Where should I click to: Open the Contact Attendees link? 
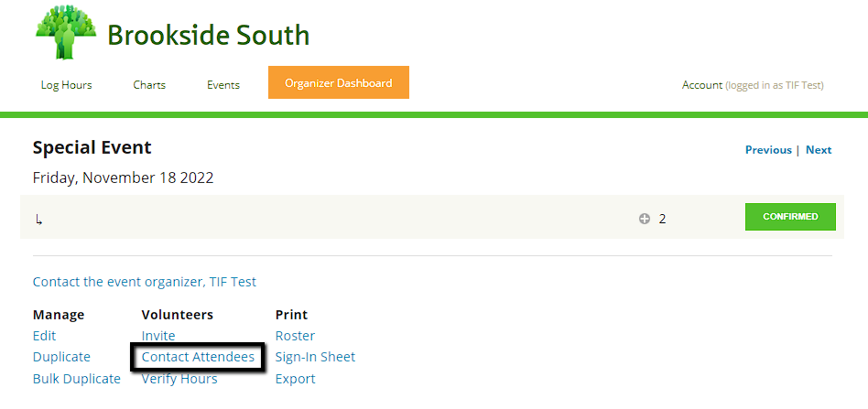[198, 357]
